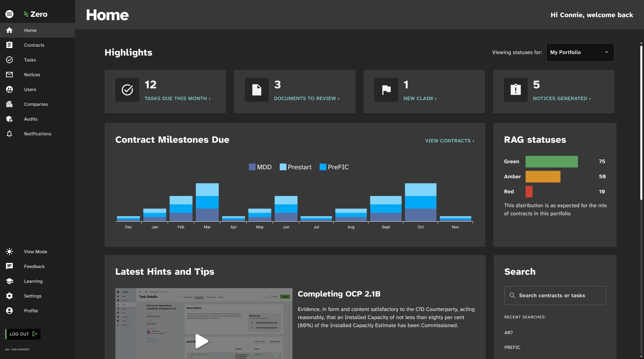Open Audits via the shield icon
Screen dimensions: 644x359
coord(9,119)
